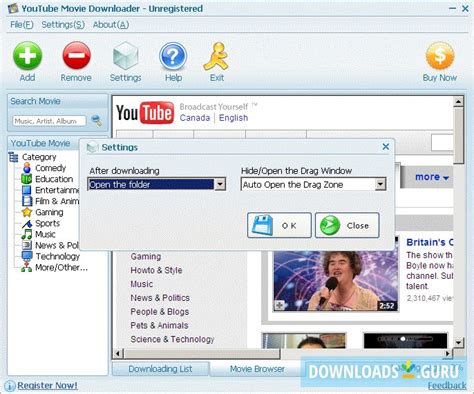Viewport: 474px width, 394px height.
Task: Select the Entertainment category icon
Action: pyautogui.click(x=27, y=190)
